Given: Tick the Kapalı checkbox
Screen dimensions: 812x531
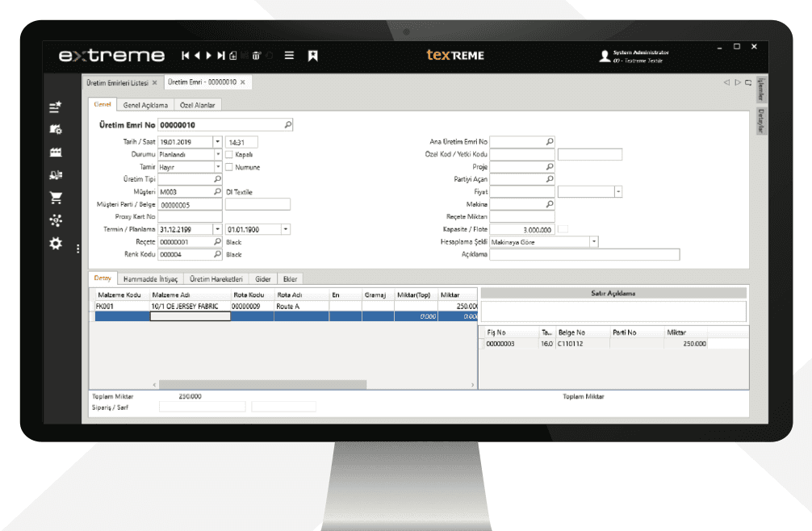Looking at the screenshot, I should click(x=229, y=154).
